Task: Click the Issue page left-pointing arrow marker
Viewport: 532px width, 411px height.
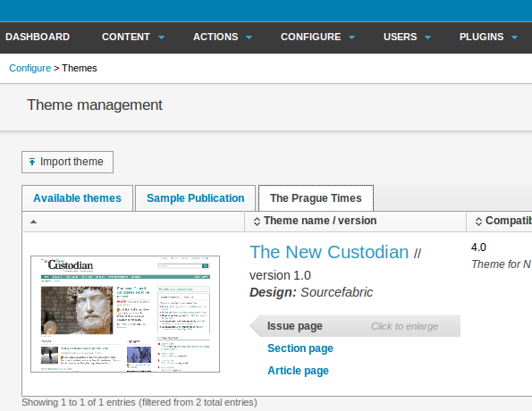Action: click(x=256, y=326)
